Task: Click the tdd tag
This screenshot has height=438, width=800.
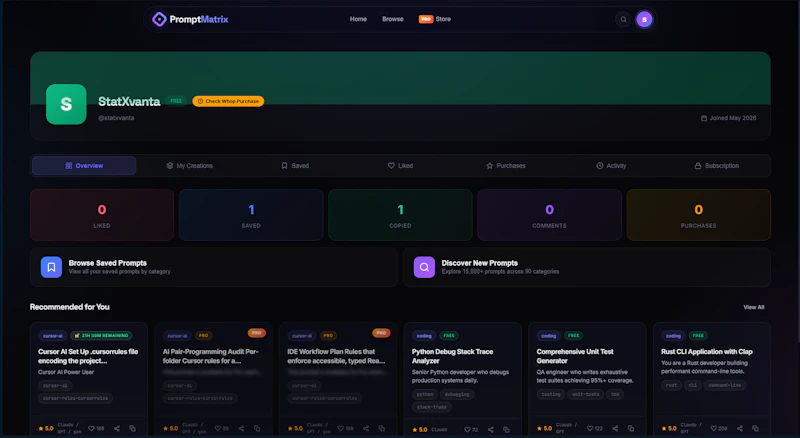Action: (615, 394)
